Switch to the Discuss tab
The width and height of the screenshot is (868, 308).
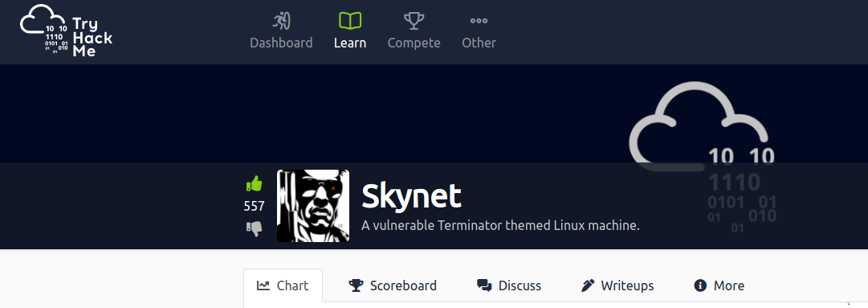pos(509,285)
